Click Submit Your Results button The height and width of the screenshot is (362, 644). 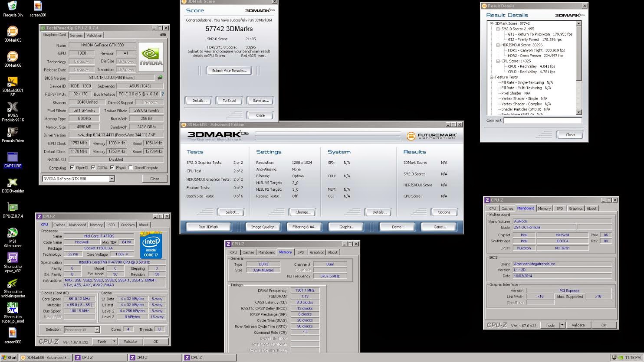[229, 71]
